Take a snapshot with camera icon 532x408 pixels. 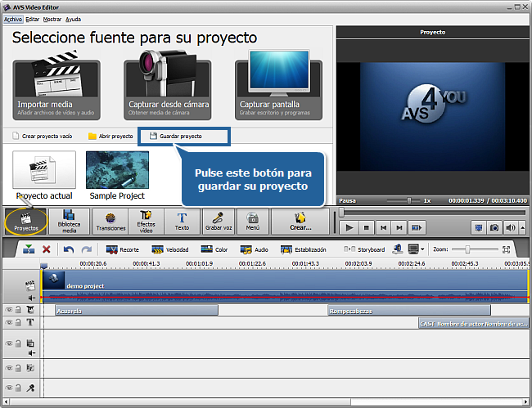point(494,228)
